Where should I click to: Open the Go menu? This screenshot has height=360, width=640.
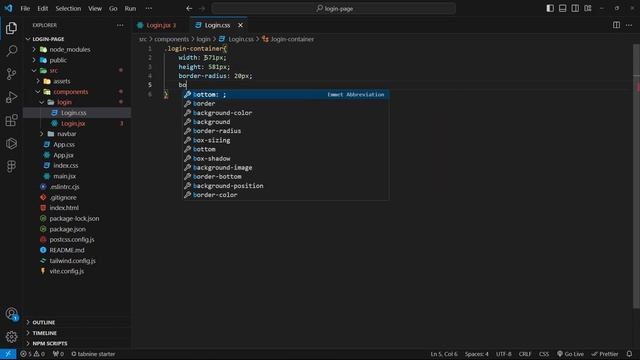coord(113,8)
